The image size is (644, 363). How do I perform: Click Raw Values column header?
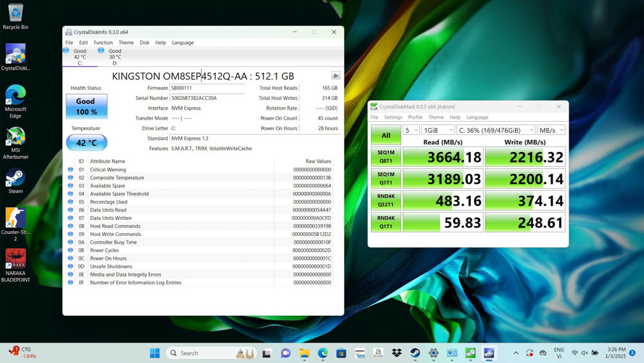tap(318, 161)
